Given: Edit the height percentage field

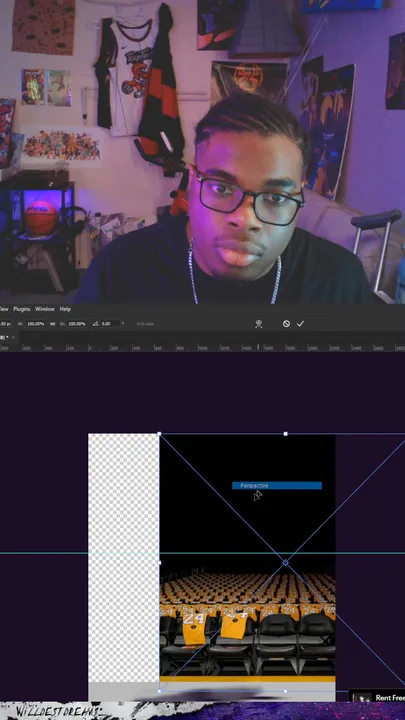Looking at the screenshot, I should point(77,324).
